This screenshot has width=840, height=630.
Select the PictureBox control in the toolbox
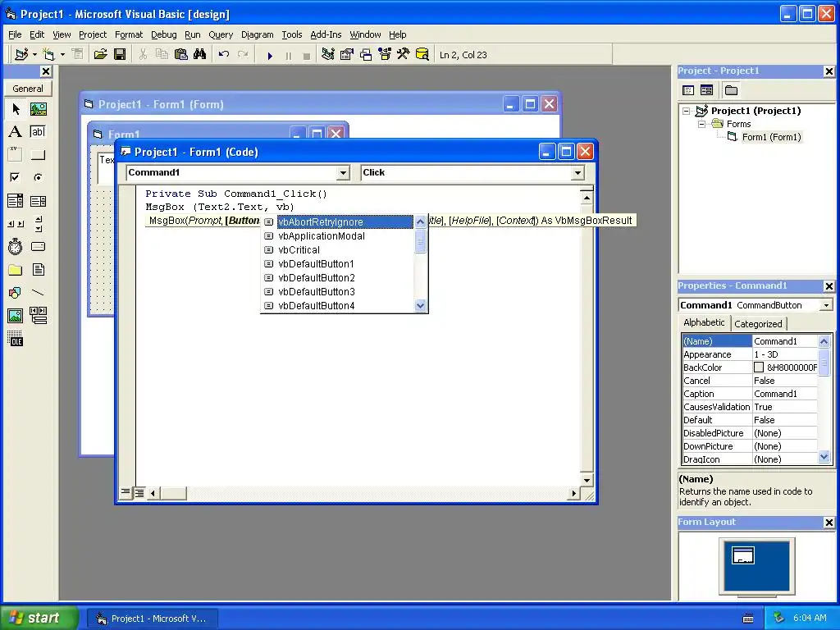tap(38, 109)
